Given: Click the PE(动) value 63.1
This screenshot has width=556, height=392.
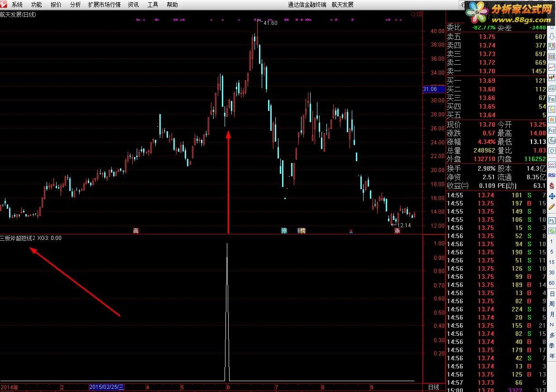Looking at the screenshot, I should (x=539, y=185).
